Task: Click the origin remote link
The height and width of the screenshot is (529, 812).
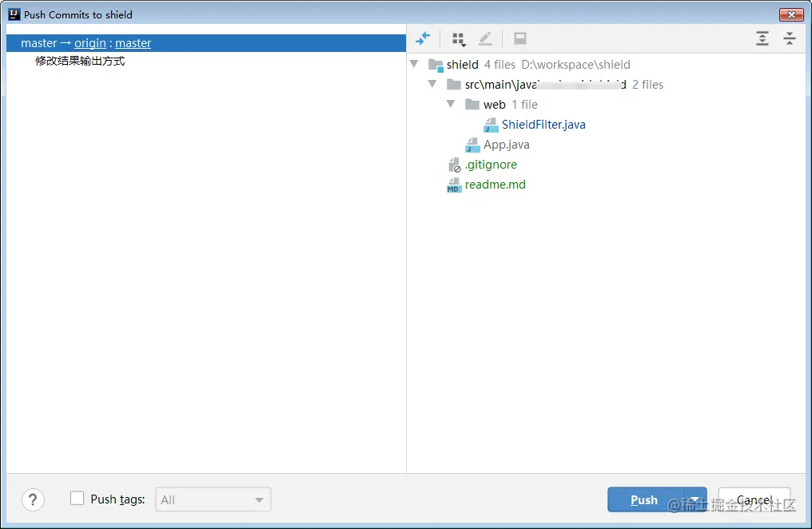Action: pyautogui.click(x=90, y=43)
